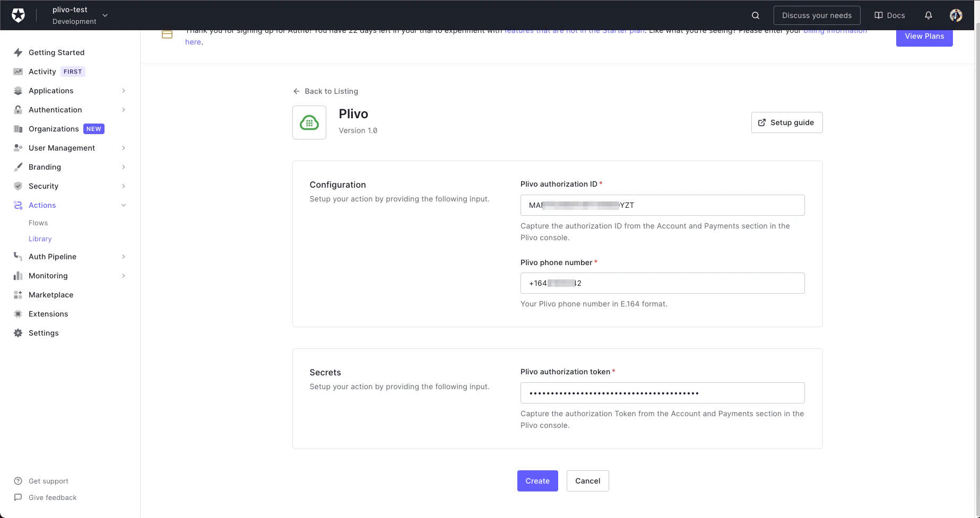Expand the Auth Pipeline chevron
980x518 pixels.
124,257
